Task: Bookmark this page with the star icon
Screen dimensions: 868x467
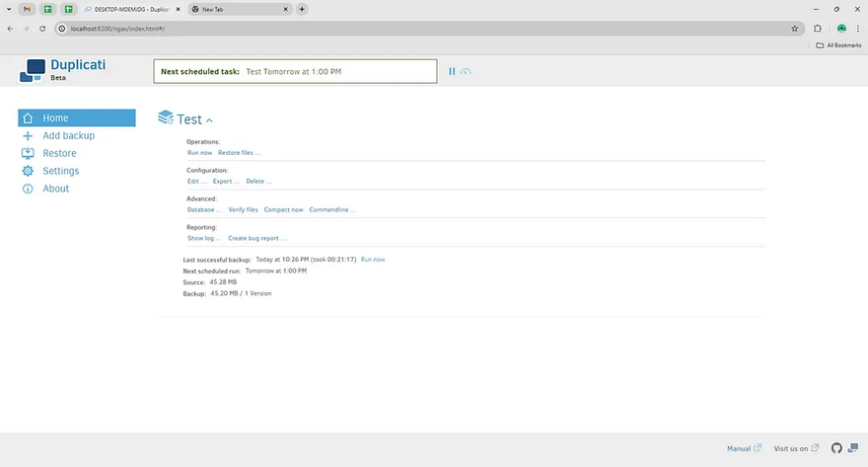Action: pyautogui.click(x=794, y=29)
